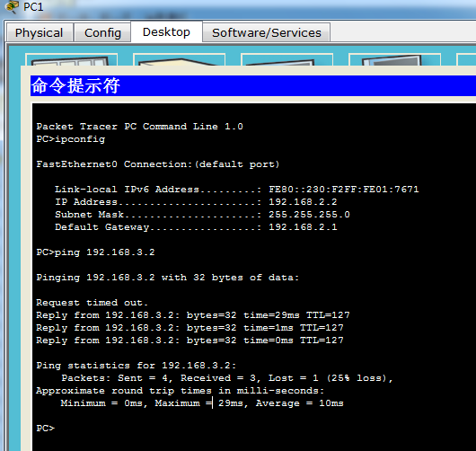Click 'Approximate round trip times' line

pyautogui.click(x=180, y=391)
